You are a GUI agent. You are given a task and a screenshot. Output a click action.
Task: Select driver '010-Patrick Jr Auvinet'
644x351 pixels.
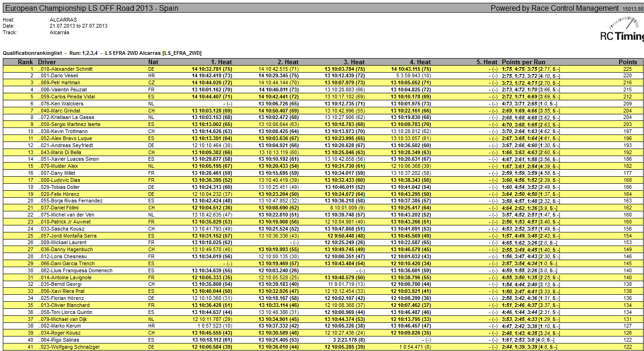(64, 221)
